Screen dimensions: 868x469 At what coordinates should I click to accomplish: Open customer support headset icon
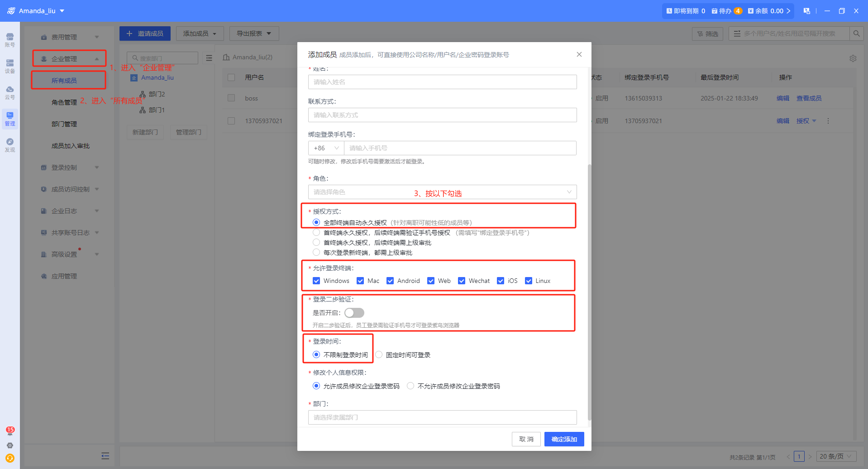point(10,458)
